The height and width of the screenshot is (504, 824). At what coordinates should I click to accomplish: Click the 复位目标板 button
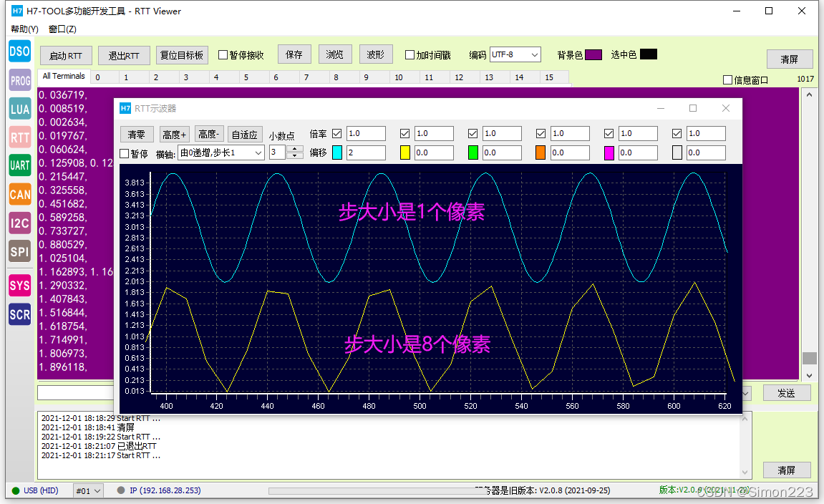[182, 55]
